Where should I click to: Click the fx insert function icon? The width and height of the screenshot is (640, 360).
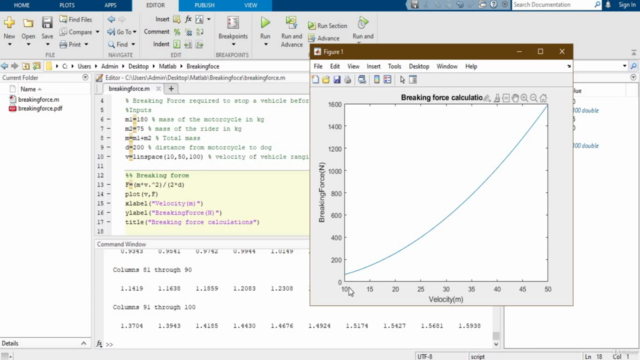188,19
